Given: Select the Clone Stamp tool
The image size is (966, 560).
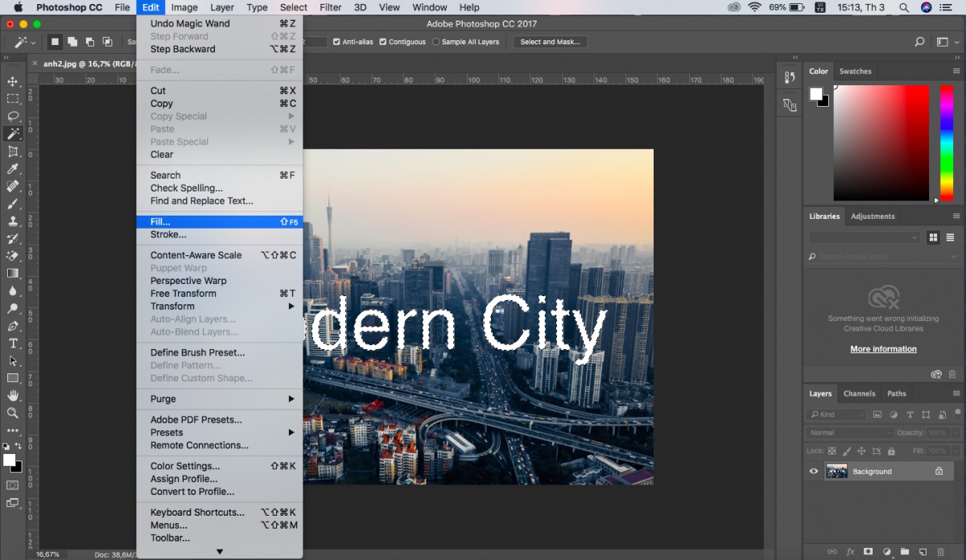Looking at the screenshot, I should click(13, 221).
